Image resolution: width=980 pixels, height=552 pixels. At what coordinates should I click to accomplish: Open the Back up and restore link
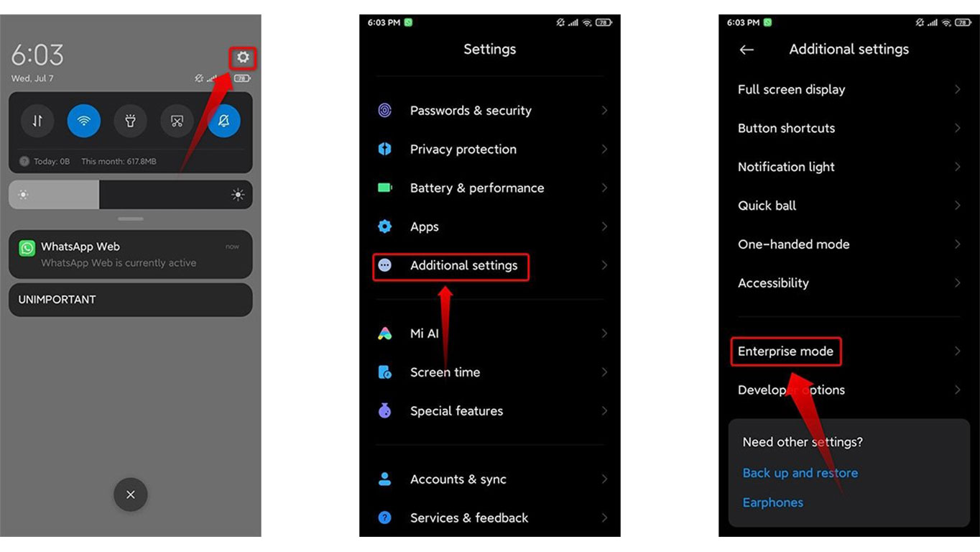(800, 473)
